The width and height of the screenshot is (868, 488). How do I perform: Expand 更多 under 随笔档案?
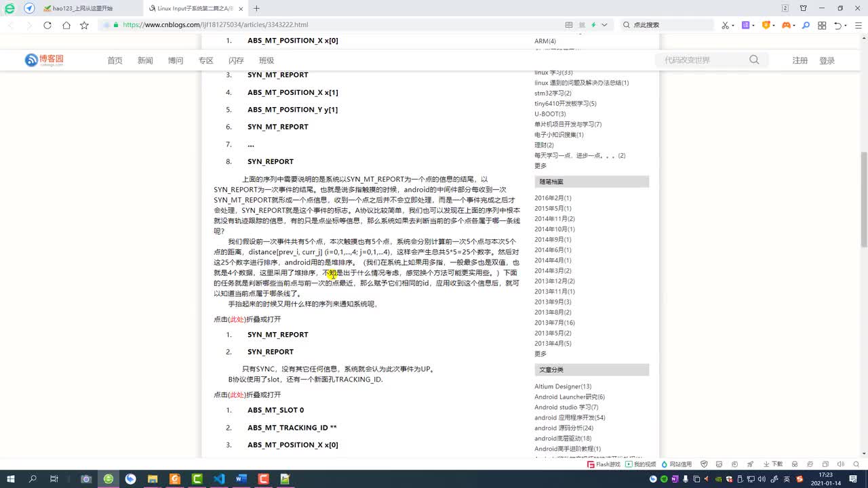pyautogui.click(x=540, y=354)
